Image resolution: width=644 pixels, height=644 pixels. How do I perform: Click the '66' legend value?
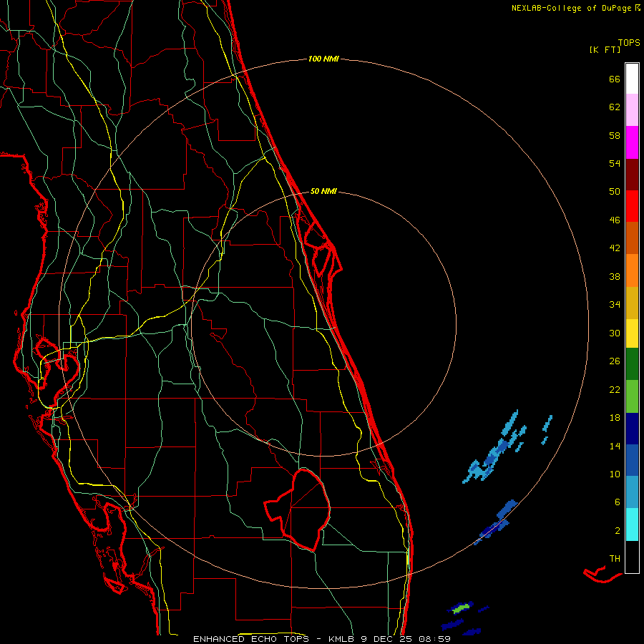click(x=615, y=79)
